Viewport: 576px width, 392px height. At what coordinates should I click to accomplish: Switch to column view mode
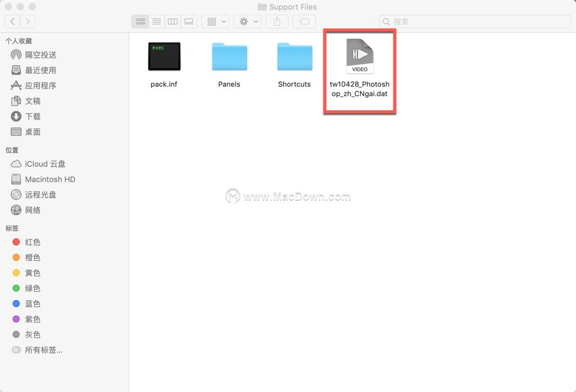coord(173,22)
